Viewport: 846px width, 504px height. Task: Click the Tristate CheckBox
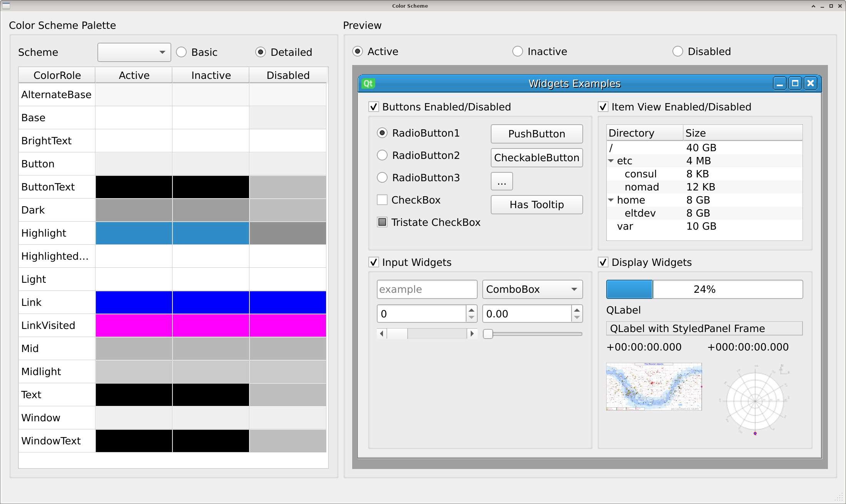click(x=382, y=222)
